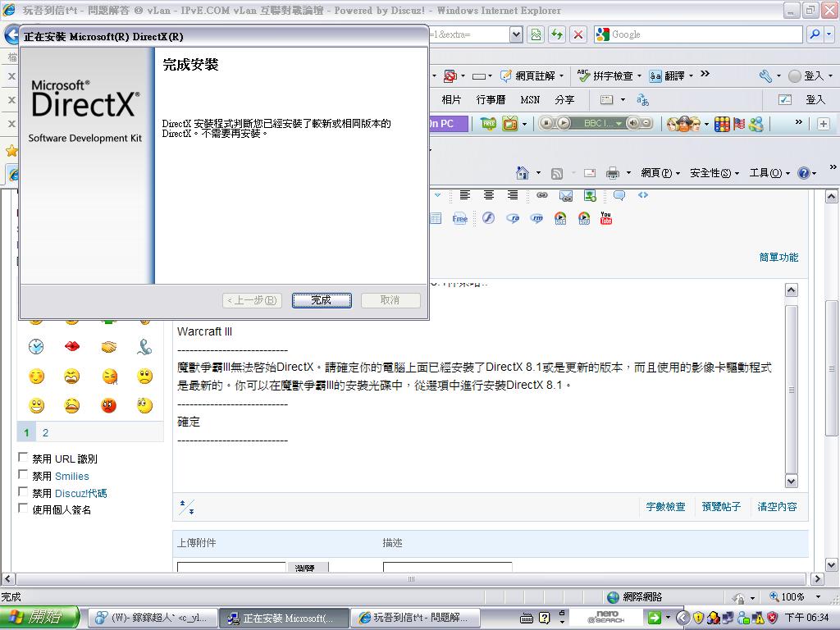840x630 pixels.
Task: Insert image icon in editor
Action: point(590,195)
